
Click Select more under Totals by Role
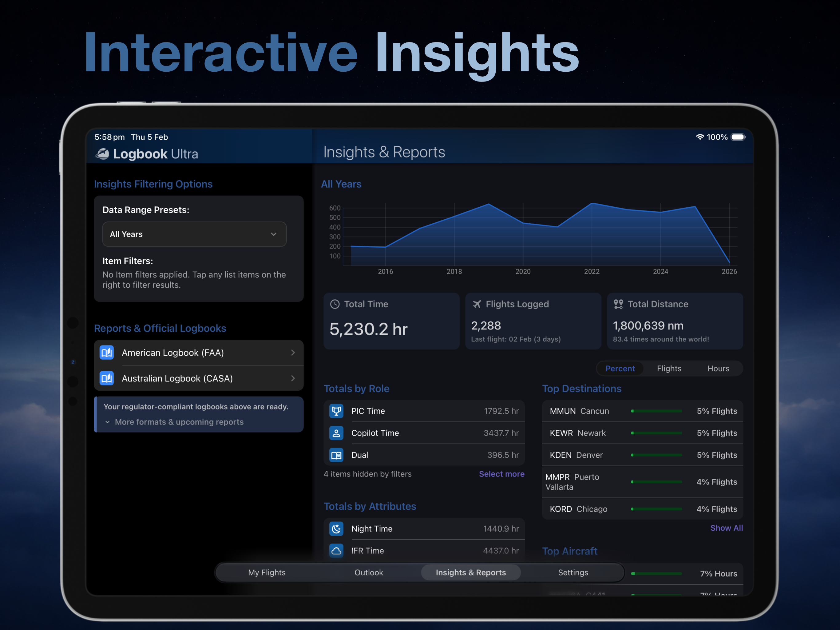502,474
